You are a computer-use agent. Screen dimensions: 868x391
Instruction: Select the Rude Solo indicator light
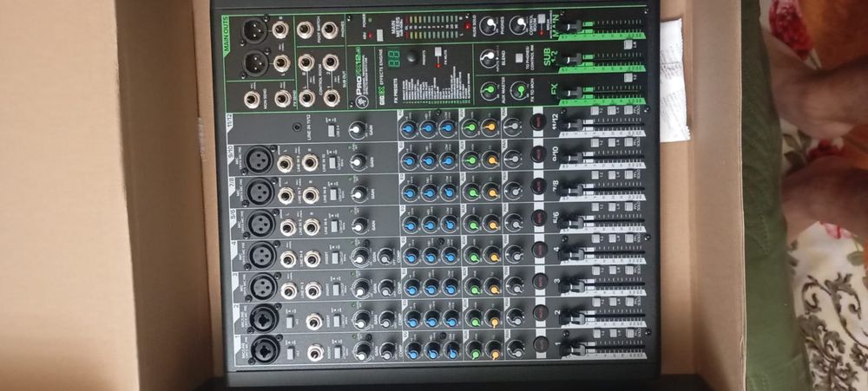(x=468, y=25)
